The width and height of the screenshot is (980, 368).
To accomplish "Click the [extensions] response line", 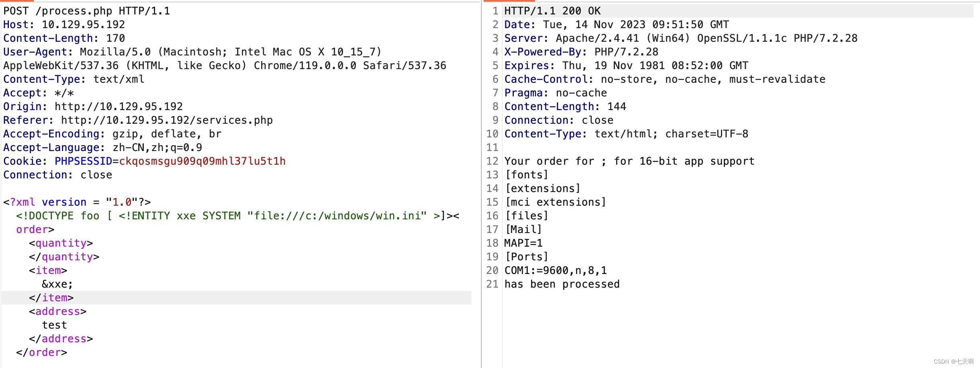I will coord(543,188).
